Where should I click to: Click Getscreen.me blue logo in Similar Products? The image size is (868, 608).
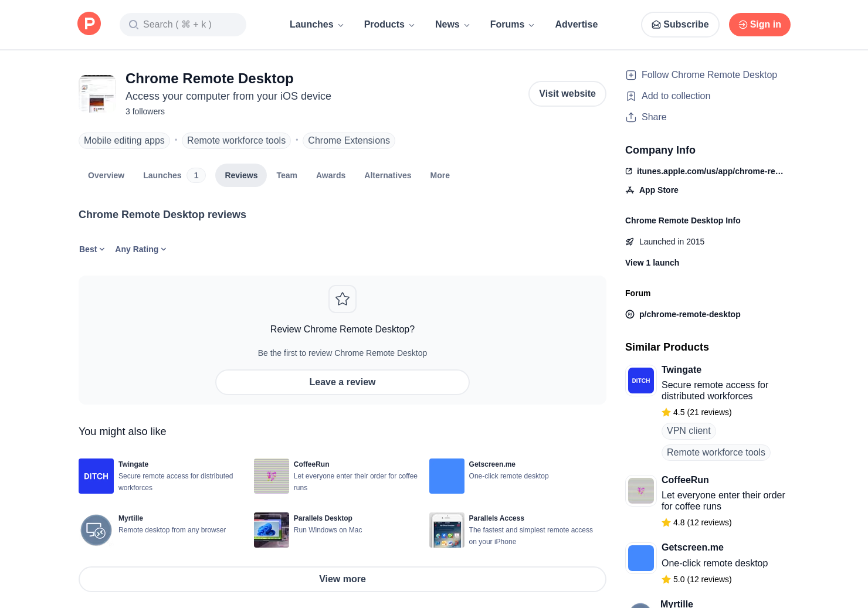pyautogui.click(x=641, y=558)
